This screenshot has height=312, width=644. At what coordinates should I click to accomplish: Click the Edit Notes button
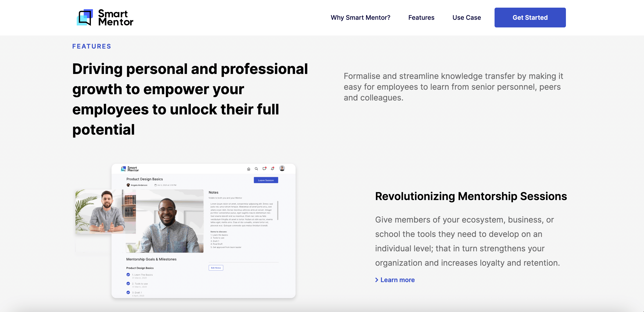coord(216,268)
